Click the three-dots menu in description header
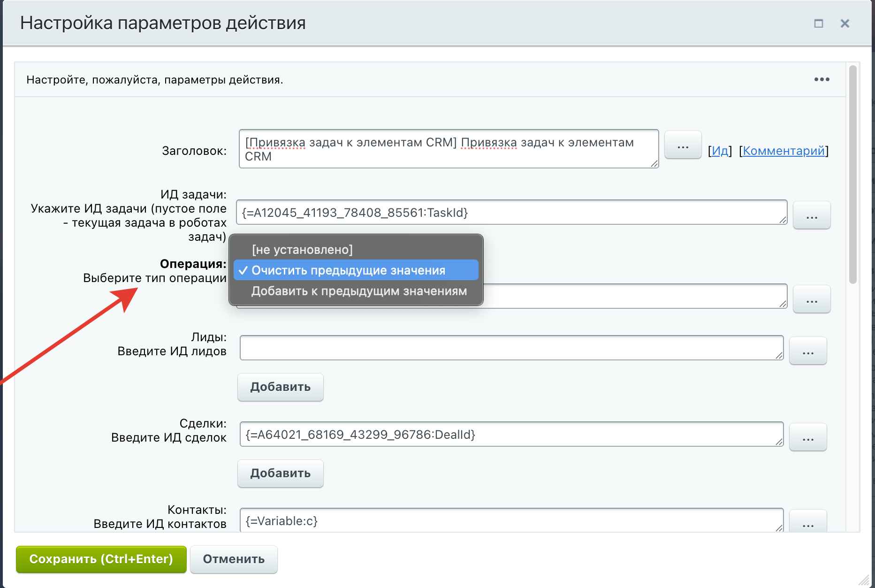This screenshot has height=588, width=875. click(x=822, y=79)
